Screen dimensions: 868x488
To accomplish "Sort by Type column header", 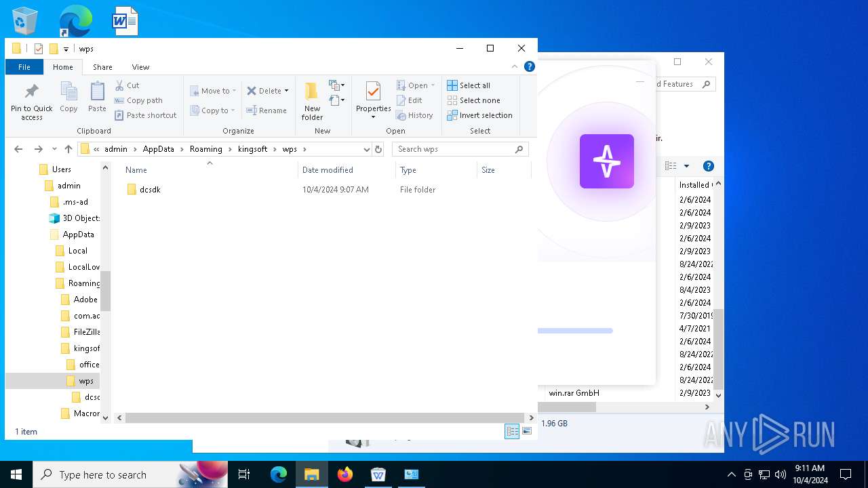I will (x=436, y=170).
